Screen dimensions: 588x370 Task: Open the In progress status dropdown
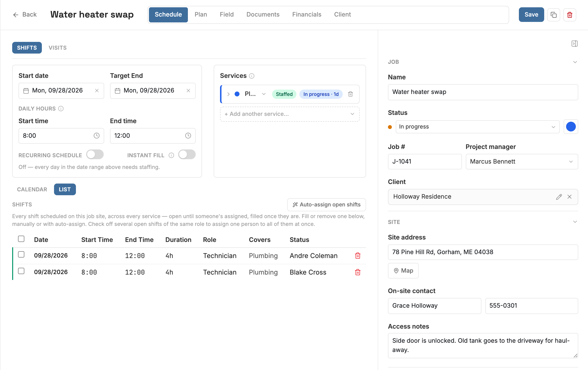point(477,127)
